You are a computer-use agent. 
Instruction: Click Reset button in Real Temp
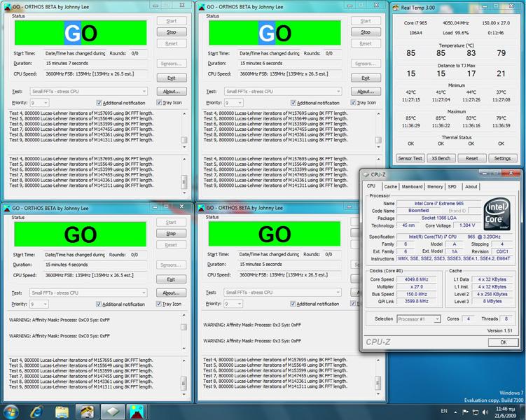[471, 158]
